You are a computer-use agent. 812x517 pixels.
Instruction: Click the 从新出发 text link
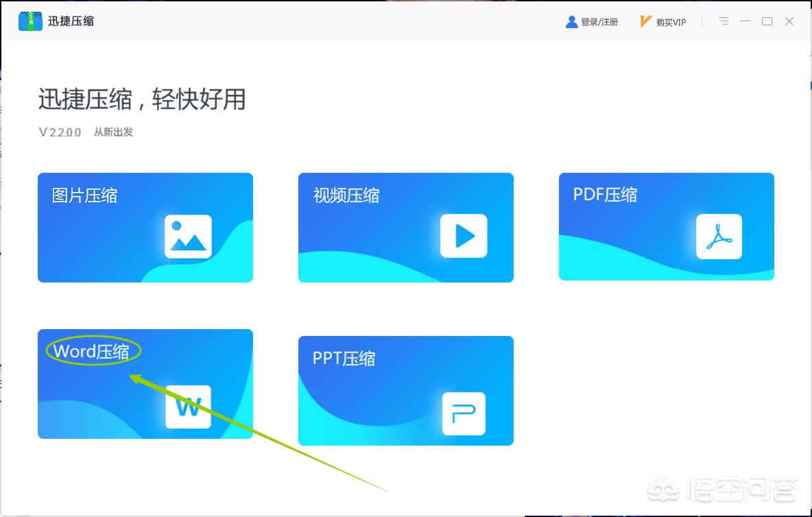pyautogui.click(x=114, y=132)
